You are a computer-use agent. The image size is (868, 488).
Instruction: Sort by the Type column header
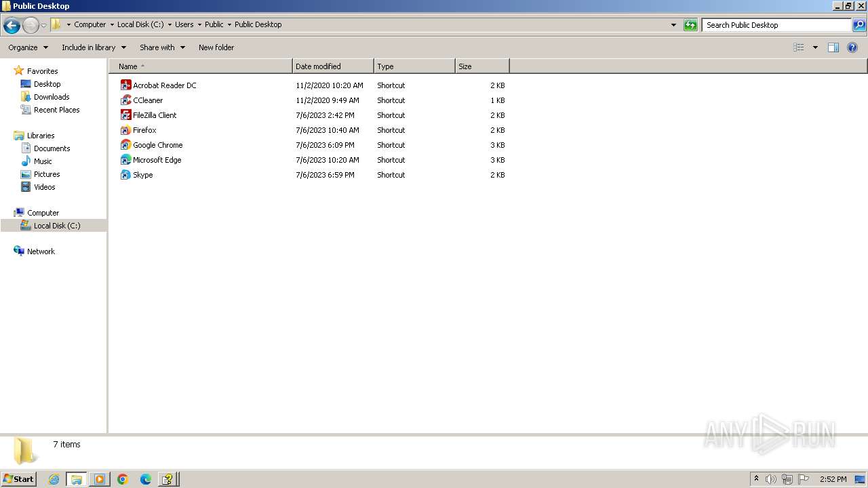(x=414, y=66)
